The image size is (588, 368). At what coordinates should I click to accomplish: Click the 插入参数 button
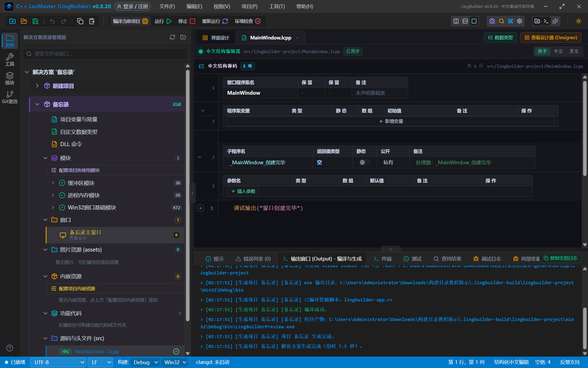click(x=243, y=191)
